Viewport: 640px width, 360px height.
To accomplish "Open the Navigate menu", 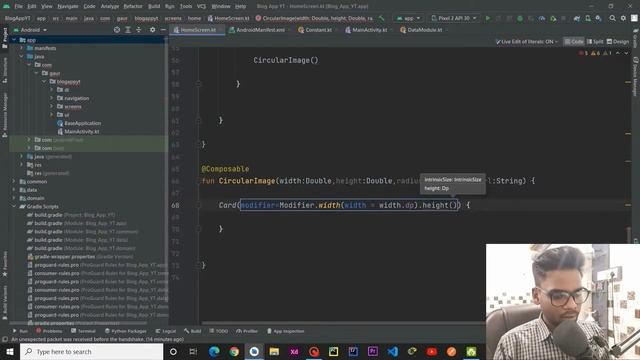I will 68,6.
